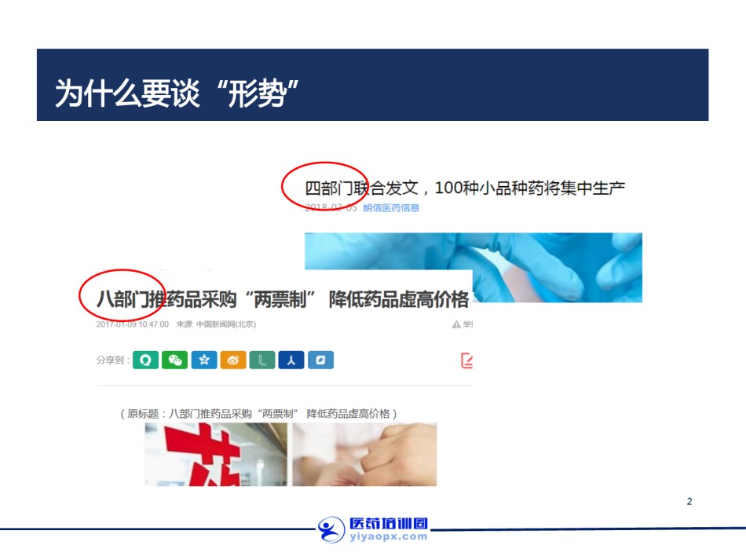746x560 pixels.
Task: Click the red comment pencil icon
Action: pyautogui.click(x=466, y=361)
